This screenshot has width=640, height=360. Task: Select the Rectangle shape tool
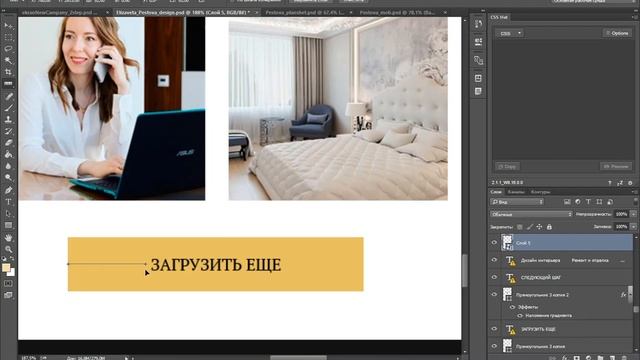[x=8, y=225]
